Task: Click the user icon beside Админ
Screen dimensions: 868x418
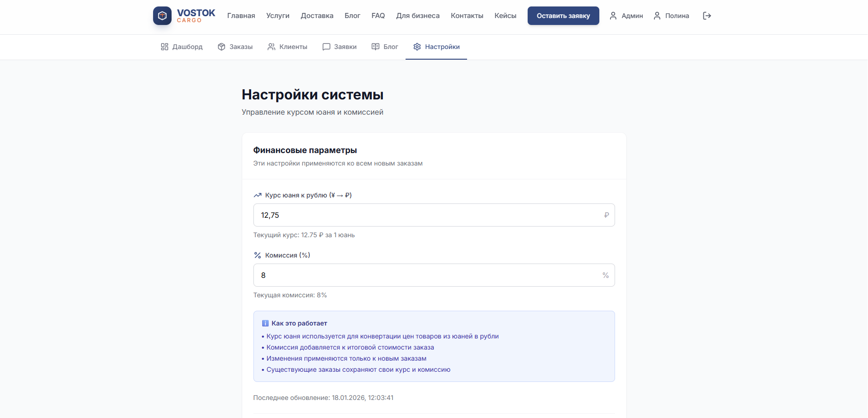Action: (613, 16)
